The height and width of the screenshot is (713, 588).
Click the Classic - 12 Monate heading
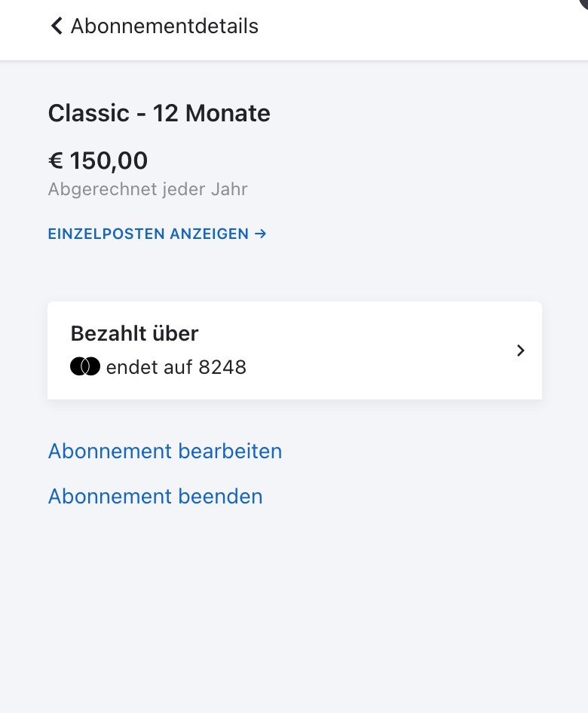[x=159, y=113]
